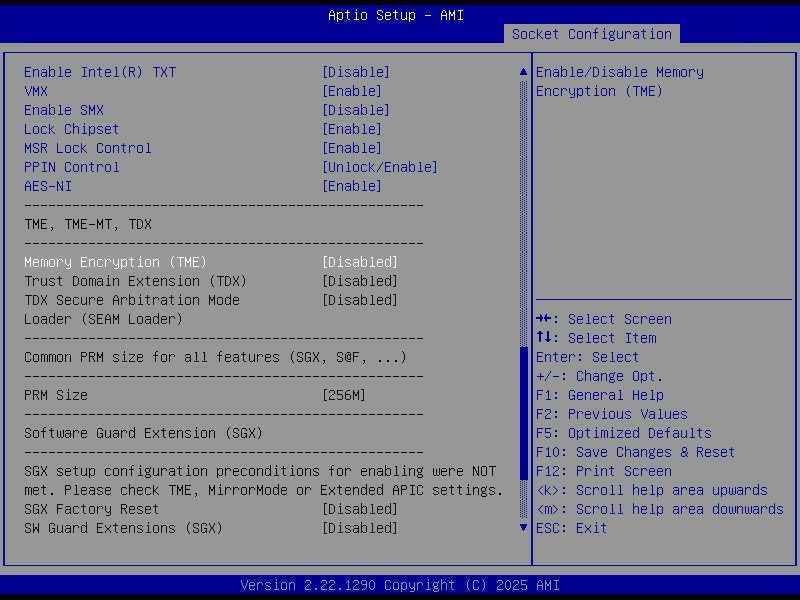Click the scroll up arrow
This screenshot has width=800, height=600.
pyautogui.click(x=523, y=72)
